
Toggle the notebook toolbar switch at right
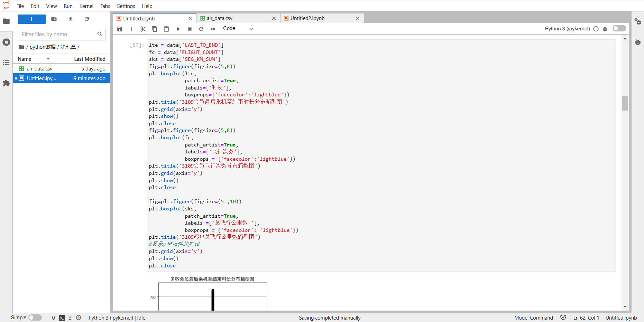pyautogui.click(x=619, y=28)
